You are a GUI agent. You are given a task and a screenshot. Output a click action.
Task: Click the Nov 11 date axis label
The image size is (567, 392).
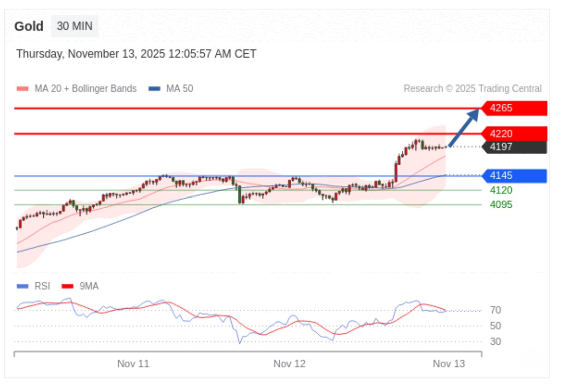[x=133, y=364]
